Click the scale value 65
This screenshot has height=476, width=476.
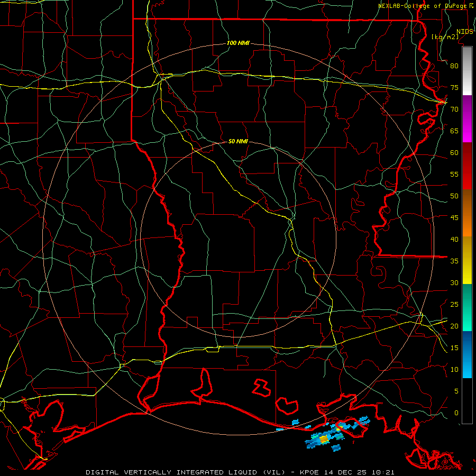tap(454, 131)
